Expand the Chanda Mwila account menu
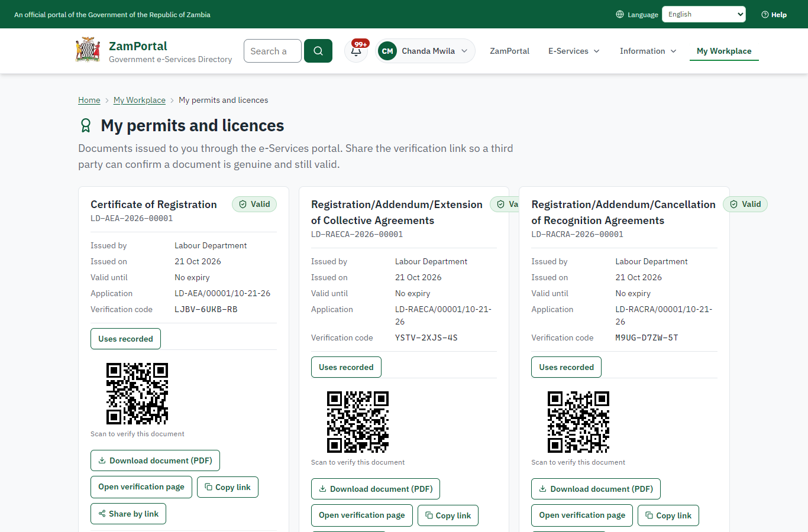 click(425, 51)
